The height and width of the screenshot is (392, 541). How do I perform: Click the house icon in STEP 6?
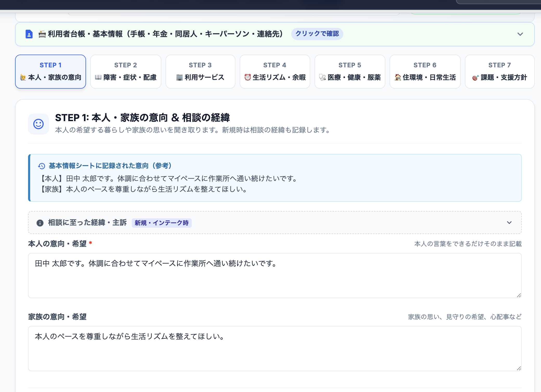(x=398, y=77)
